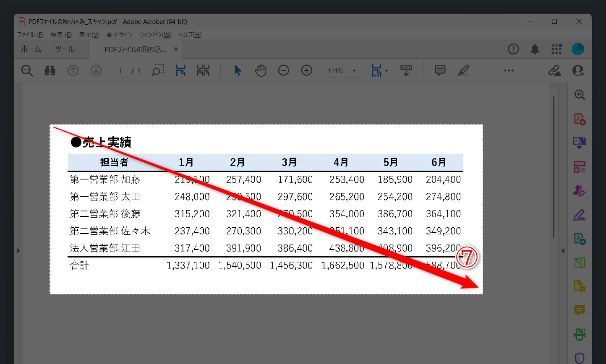Screen dimensions: 606x364
Task: Open the three-dot more tools menu
Action: click(509, 70)
